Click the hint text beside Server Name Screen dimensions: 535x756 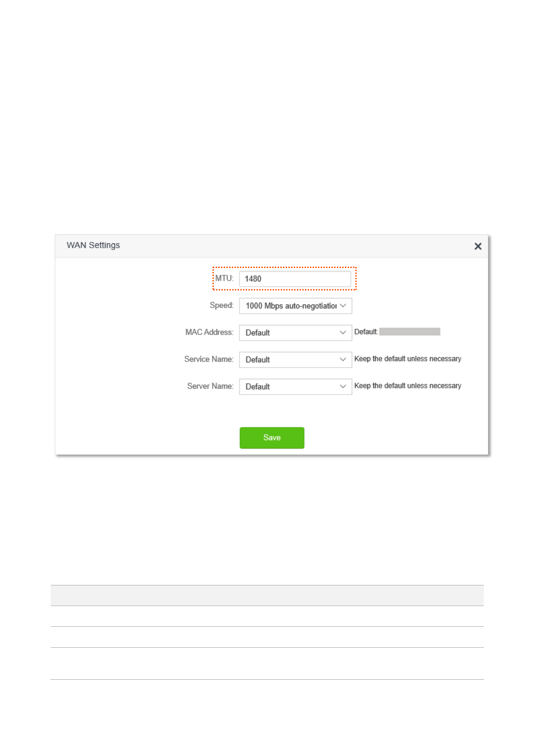pos(407,386)
